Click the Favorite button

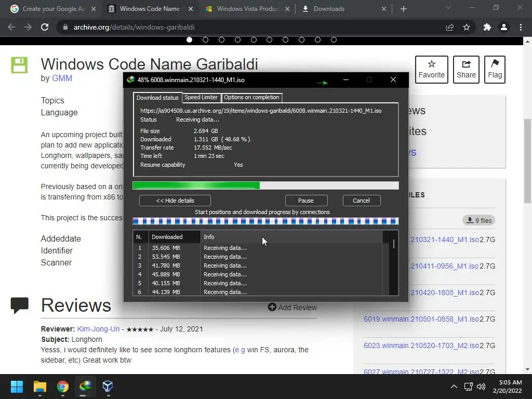pyautogui.click(x=431, y=70)
